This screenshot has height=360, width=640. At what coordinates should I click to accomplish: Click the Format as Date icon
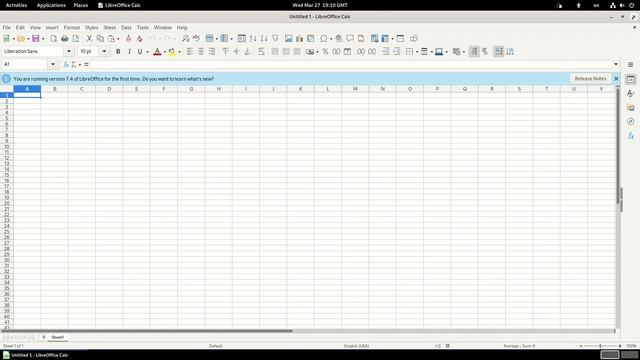[x=347, y=51]
